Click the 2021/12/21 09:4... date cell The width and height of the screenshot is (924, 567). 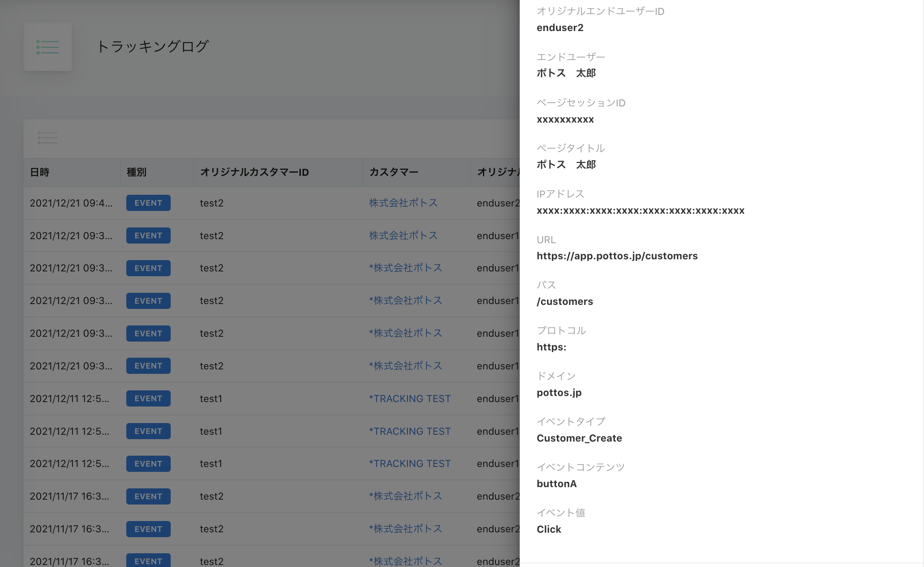pos(71,203)
